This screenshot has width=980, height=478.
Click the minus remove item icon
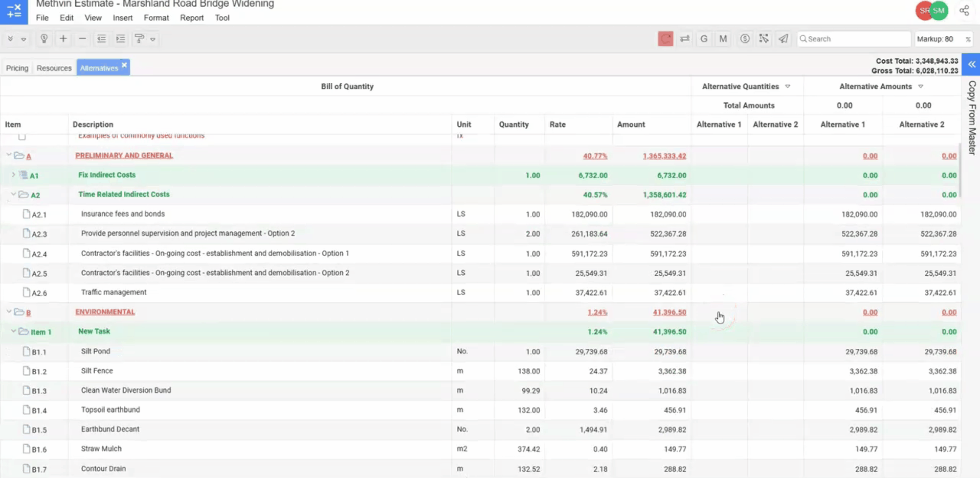click(82, 39)
